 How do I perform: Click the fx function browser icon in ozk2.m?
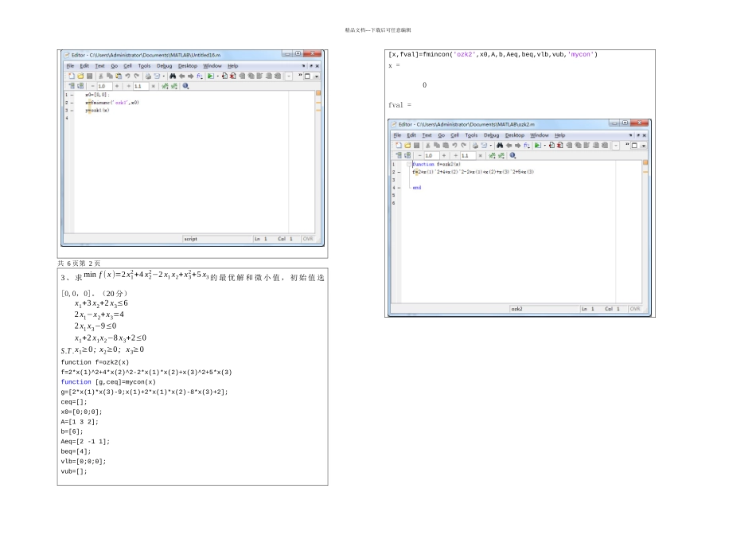tap(527, 146)
